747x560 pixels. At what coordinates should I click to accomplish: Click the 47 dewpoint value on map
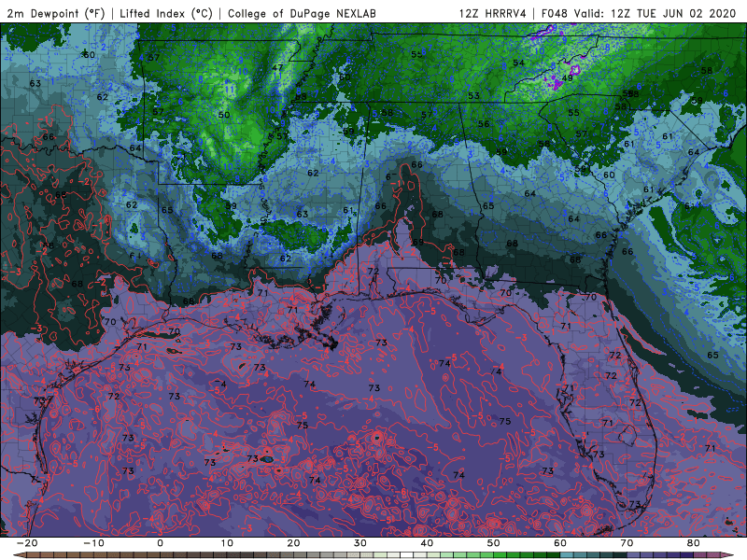tap(277, 67)
